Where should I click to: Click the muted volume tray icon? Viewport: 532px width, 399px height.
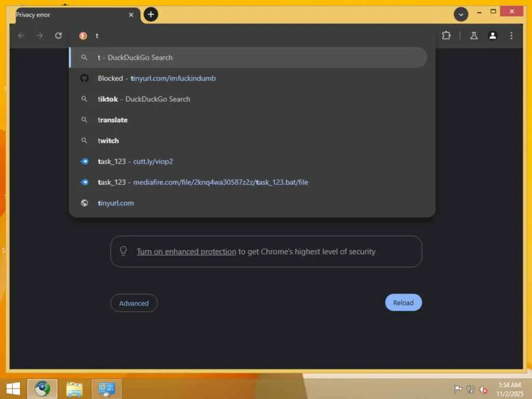pos(483,390)
